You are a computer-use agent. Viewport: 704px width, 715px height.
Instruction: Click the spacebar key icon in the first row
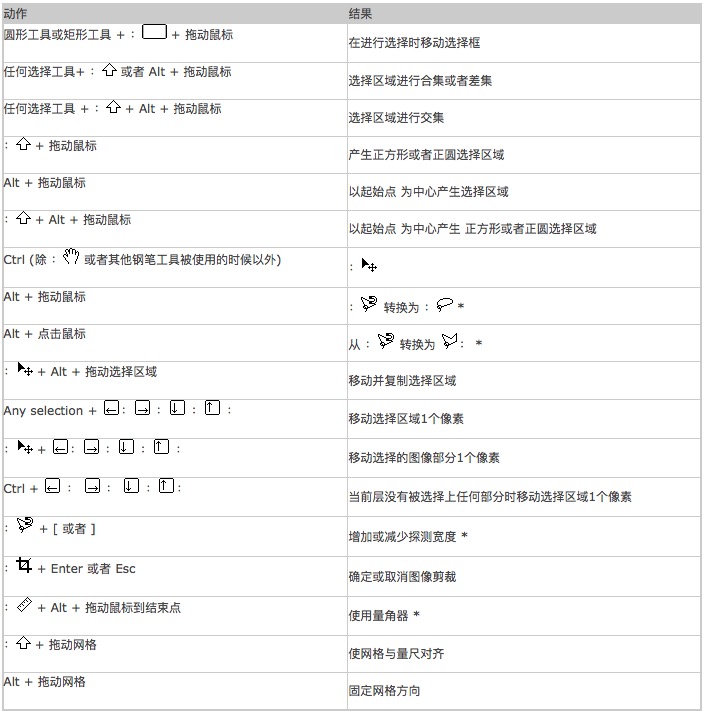154,32
